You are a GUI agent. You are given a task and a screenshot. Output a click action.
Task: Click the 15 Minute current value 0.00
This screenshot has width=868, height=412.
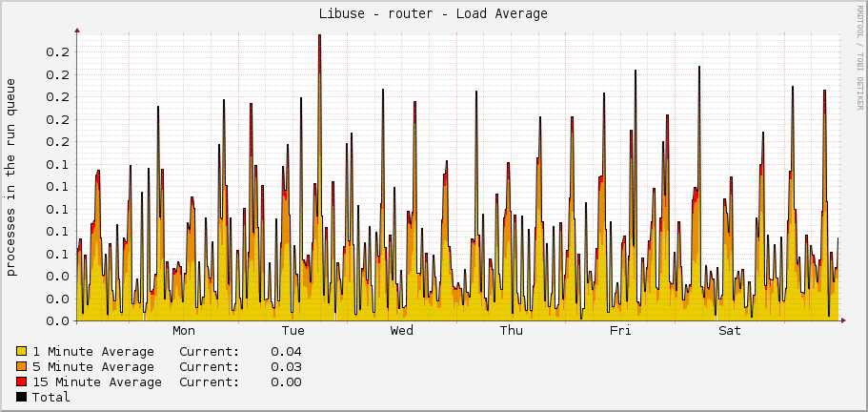tap(286, 382)
